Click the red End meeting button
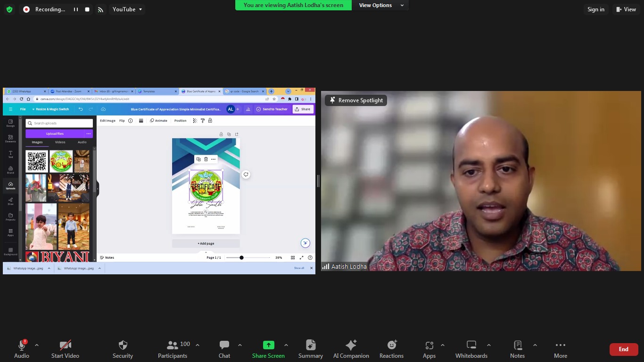 pyautogui.click(x=623, y=349)
